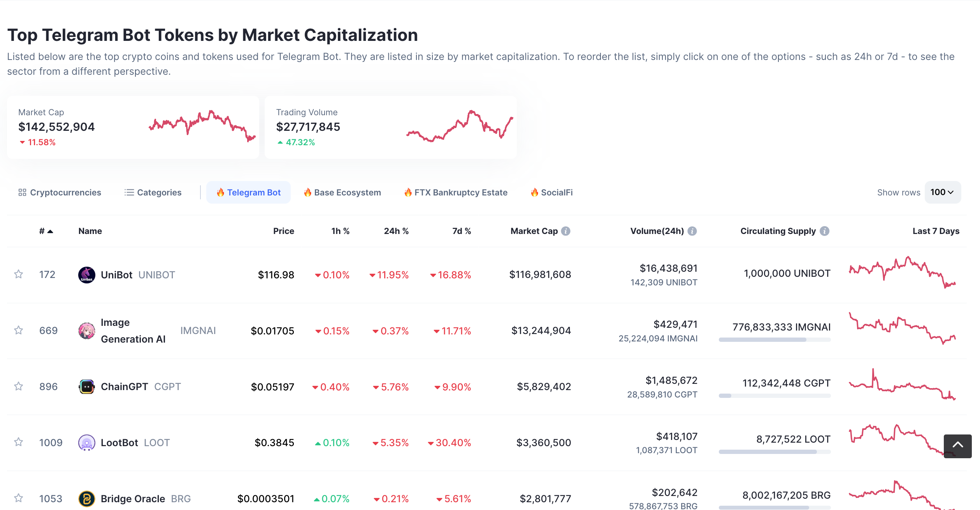This screenshot has width=980, height=510.
Task: Click LOOT circulating supply progress bar
Action: [775, 452]
